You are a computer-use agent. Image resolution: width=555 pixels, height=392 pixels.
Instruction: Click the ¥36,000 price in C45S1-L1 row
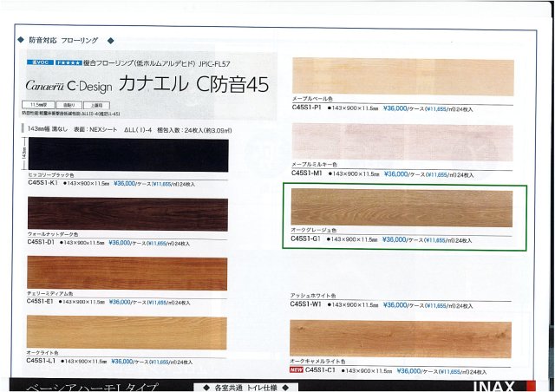pos(122,361)
